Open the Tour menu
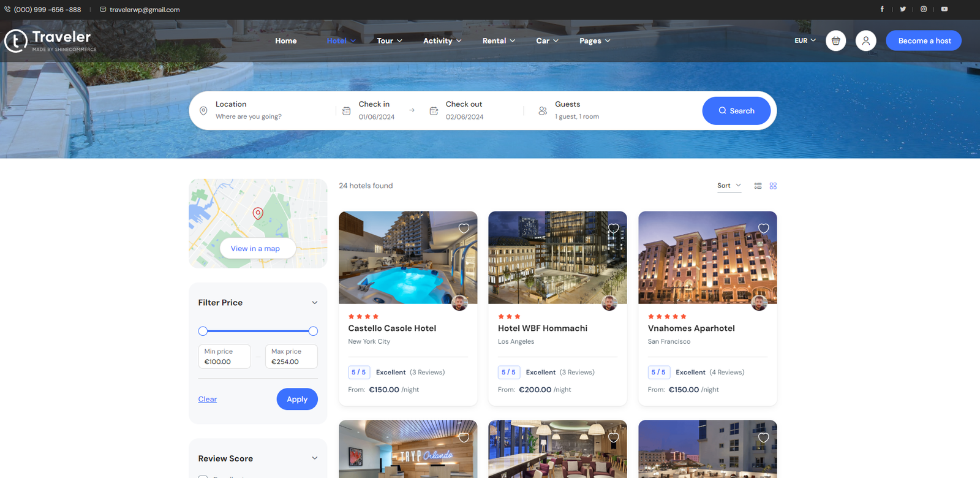980x478 pixels. click(389, 41)
